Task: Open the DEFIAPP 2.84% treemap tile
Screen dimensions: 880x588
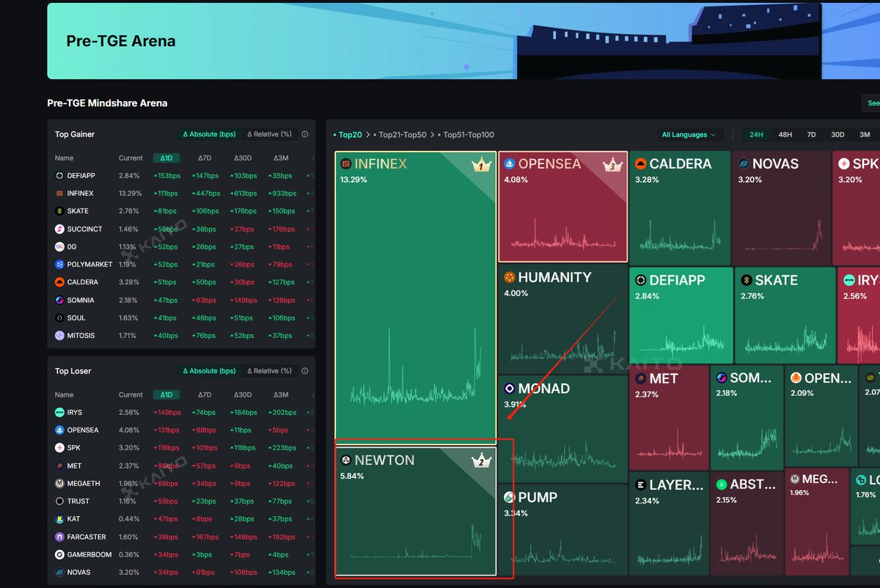Action: (681, 315)
